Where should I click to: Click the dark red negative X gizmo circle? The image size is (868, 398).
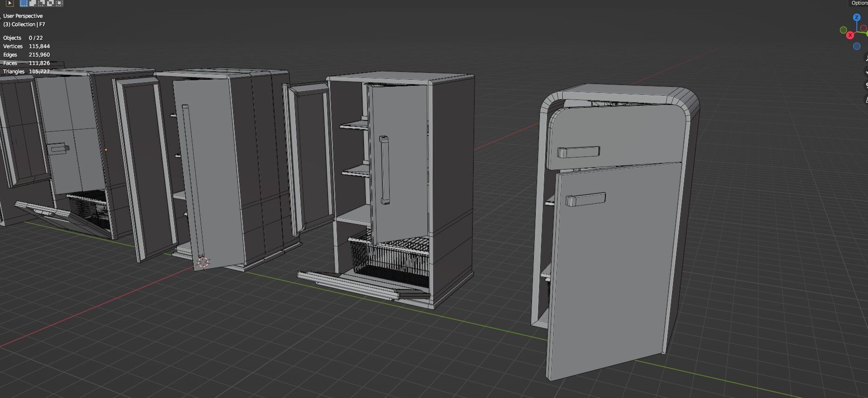pos(864,28)
